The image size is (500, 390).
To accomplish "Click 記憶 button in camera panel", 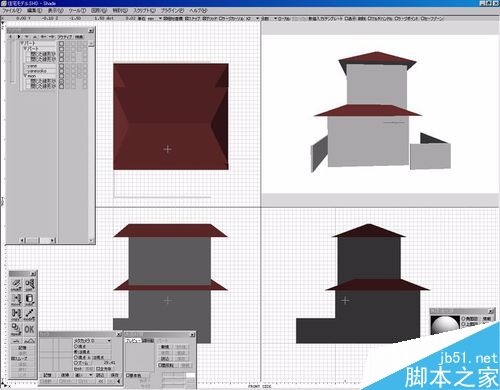I will [48, 375].
